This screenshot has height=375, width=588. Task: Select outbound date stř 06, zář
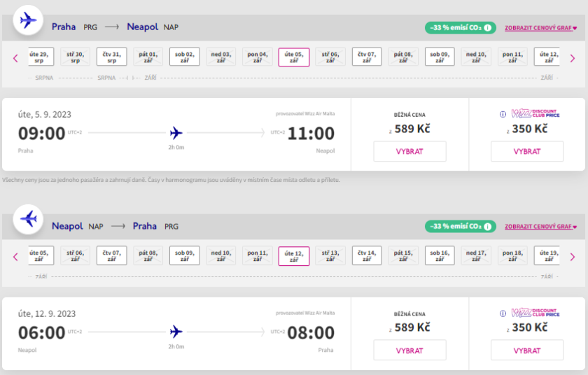click(x=330, y=57)
